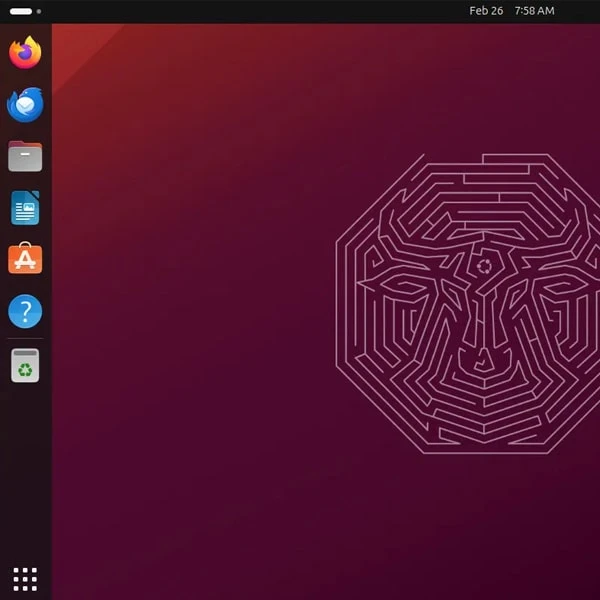Click the 7:58 AM clock text

(x=534, y=11)
